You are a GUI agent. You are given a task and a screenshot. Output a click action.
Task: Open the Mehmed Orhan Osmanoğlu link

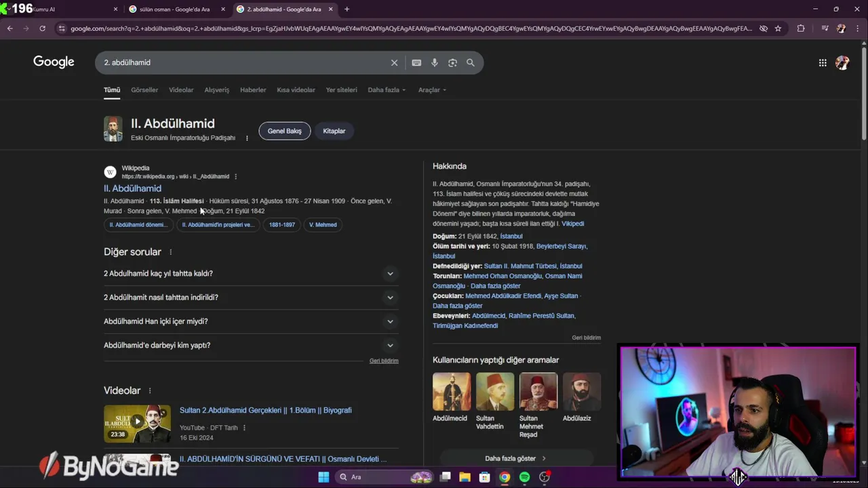(502, 276)
